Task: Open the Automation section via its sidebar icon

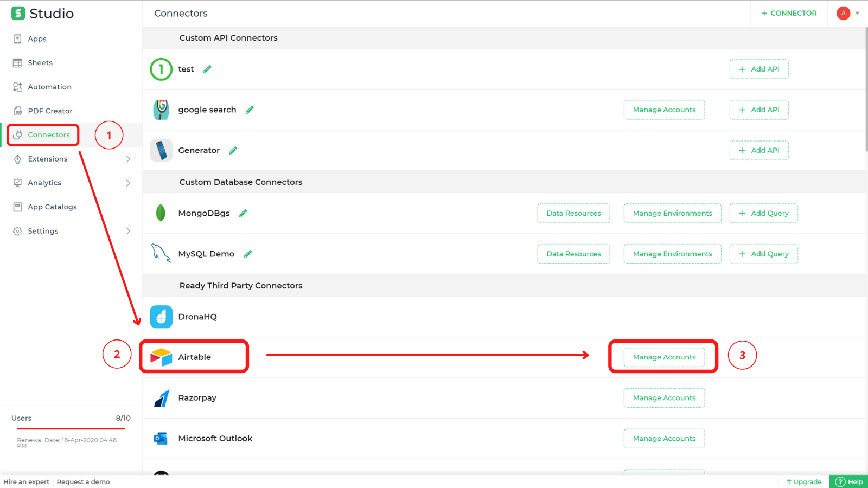Action: pos(18,87)
